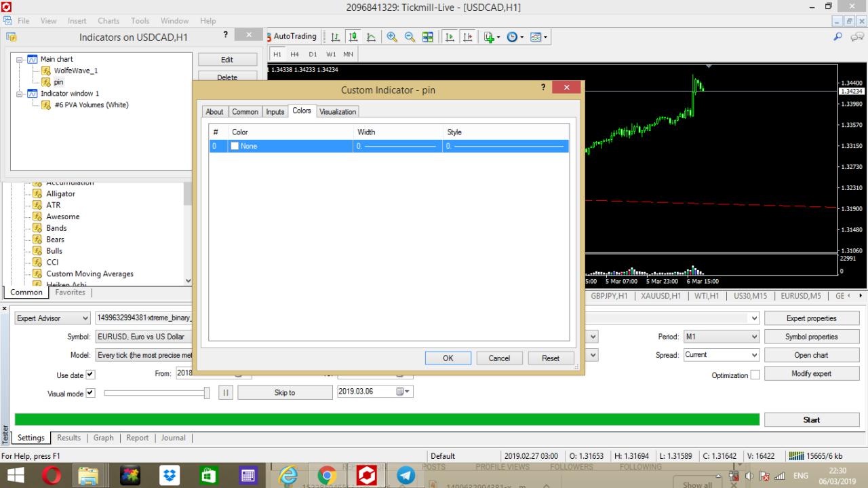Click the Cancel button
The image size is (868, 488).
tap(499, 358)
